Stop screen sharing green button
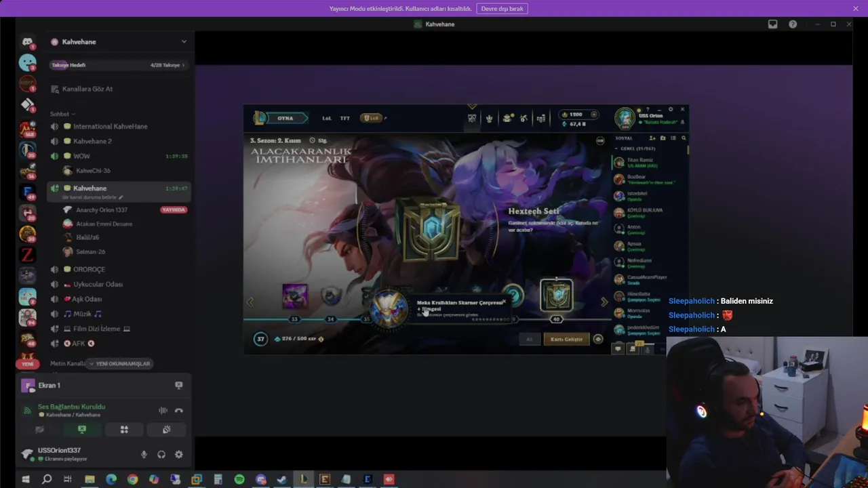868x488 pixels. tap(82, 429)
